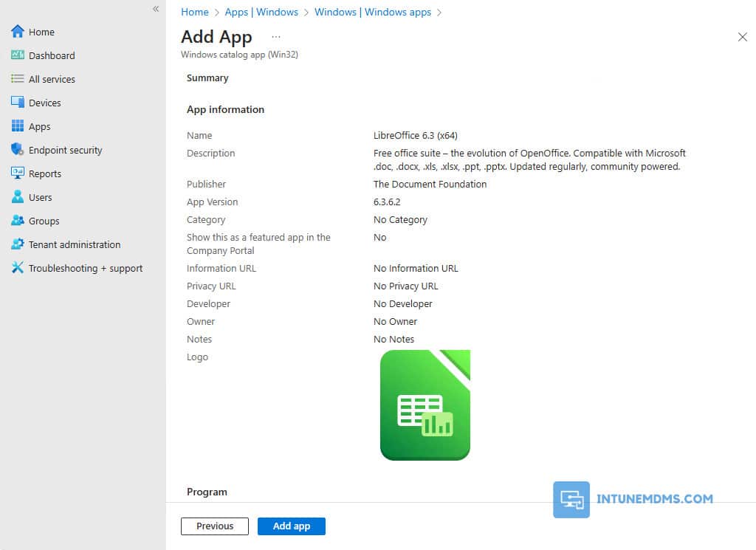Click the All services list icon
756x550 pixels.
pos(18,78)
